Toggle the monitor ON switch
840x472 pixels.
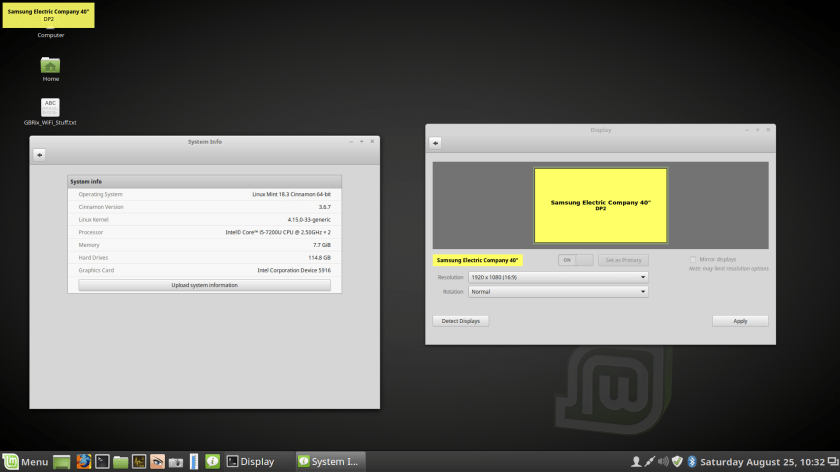575,260
